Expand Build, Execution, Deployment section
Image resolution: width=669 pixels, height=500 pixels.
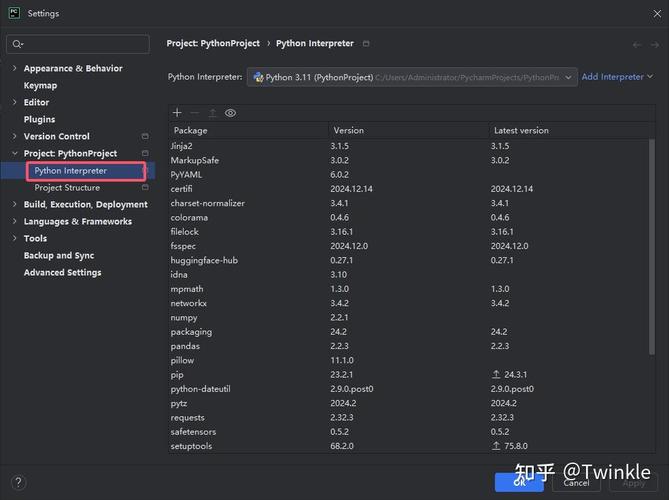coord(15,204)
